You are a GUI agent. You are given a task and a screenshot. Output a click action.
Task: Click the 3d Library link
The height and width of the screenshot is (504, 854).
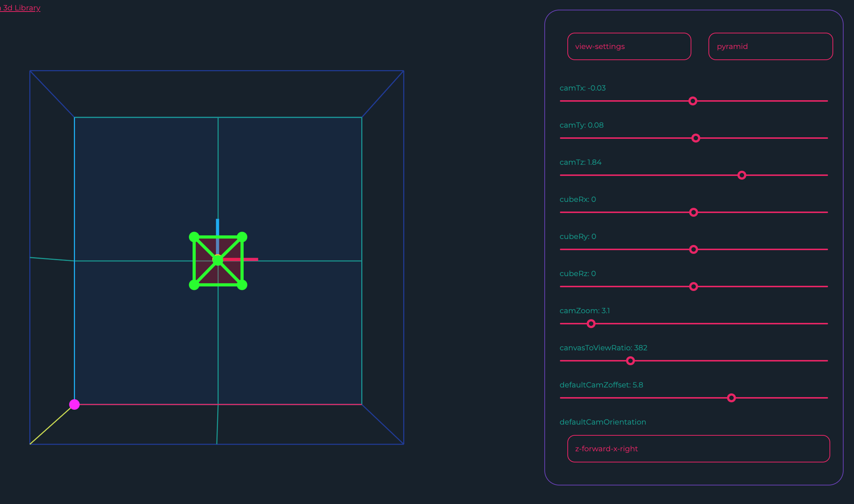click(21, 8)
